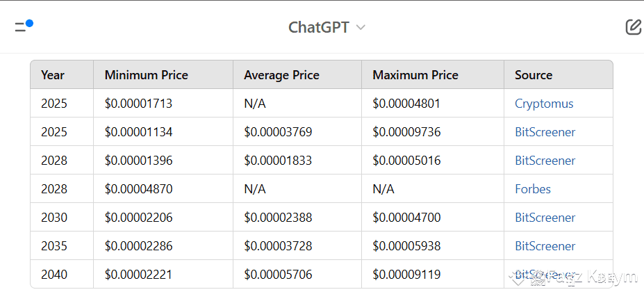644x292 pixels.
Task: Select the $0.00005706 average price cell
Action: 278,275
